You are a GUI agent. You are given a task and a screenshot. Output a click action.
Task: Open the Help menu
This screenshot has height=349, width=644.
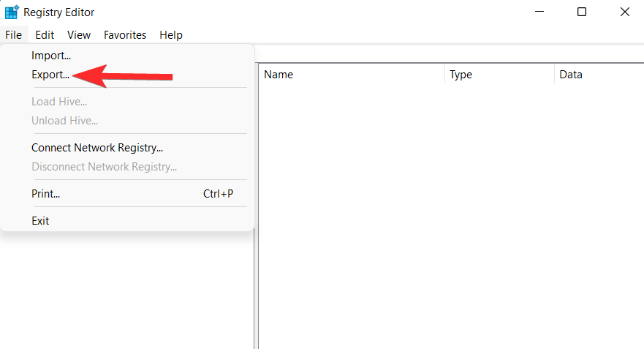(x=171, y=35)
